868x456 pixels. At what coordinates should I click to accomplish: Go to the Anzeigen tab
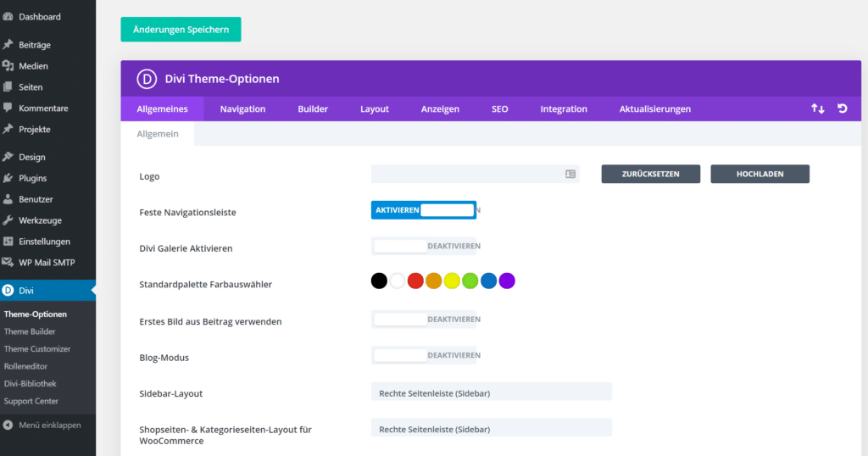pyautogui.click(x=440, y=109)
